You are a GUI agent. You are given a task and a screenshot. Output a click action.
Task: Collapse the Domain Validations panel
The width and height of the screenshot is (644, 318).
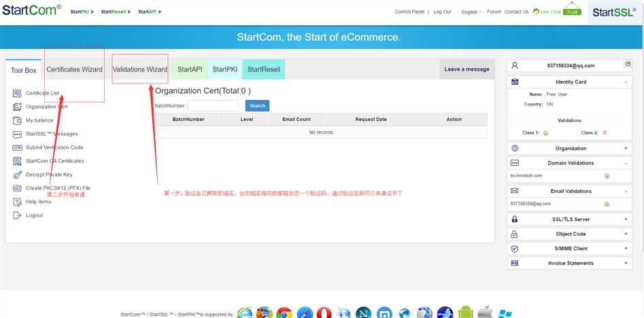[x=626, y=163]
